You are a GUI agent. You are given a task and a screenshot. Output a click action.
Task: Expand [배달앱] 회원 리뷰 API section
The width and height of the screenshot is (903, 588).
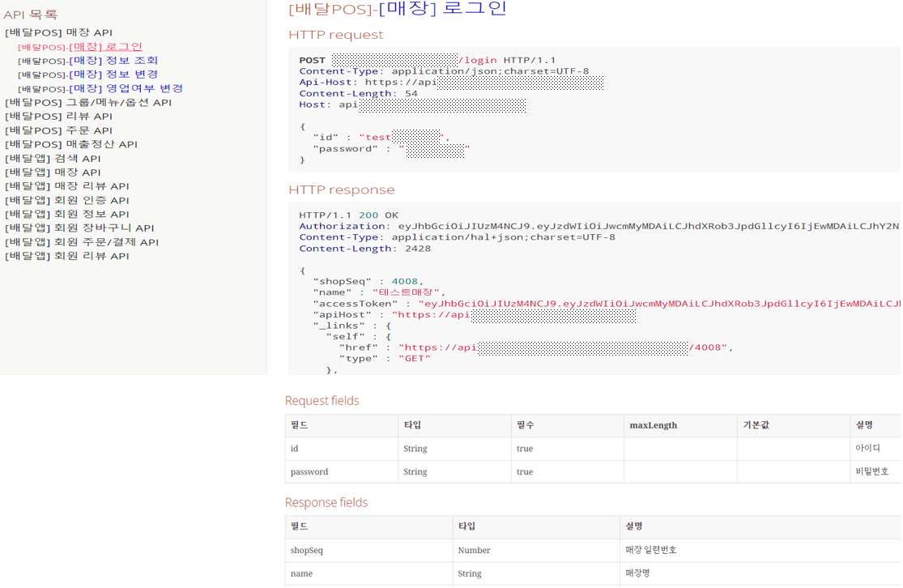click(67, 256)
